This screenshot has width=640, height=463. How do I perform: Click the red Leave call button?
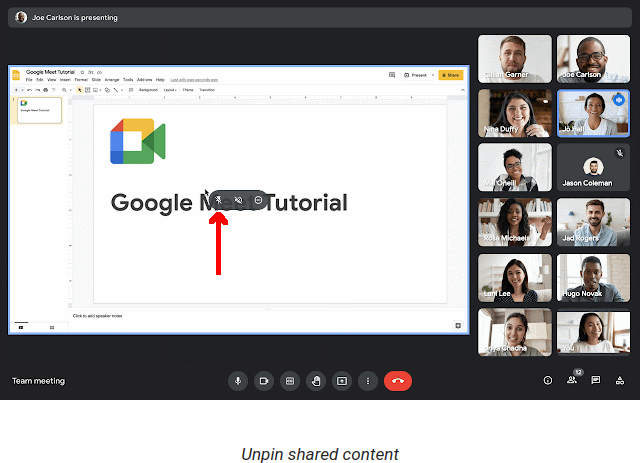click(x=398, y=381)
